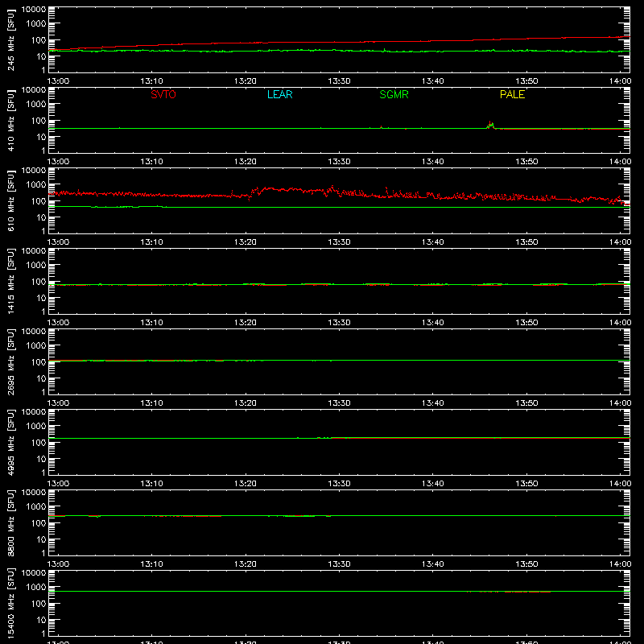This screenshot has height=644, width=644.
Task: Click the burst spike on the 410 MHz trace
Action: [x=490, y=125]
